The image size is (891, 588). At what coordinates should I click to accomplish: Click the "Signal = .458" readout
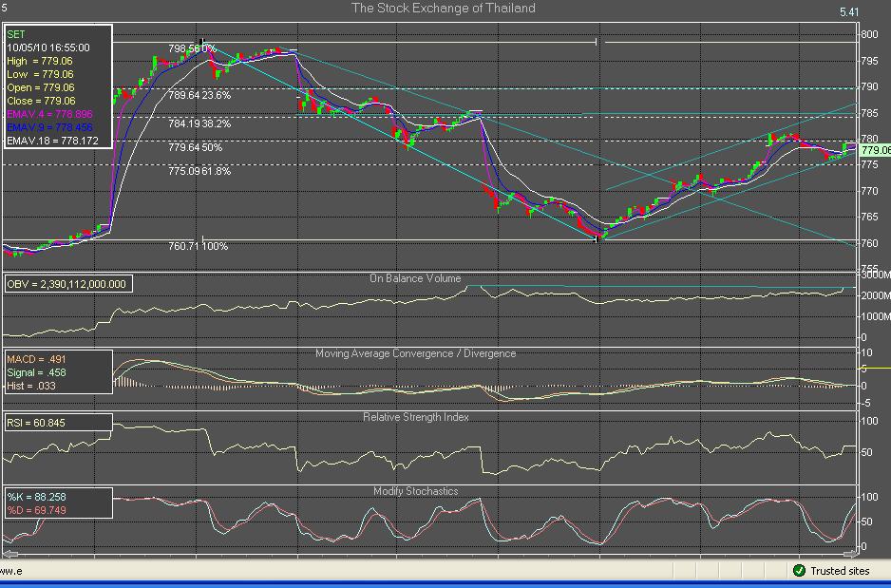coord(36,372)
